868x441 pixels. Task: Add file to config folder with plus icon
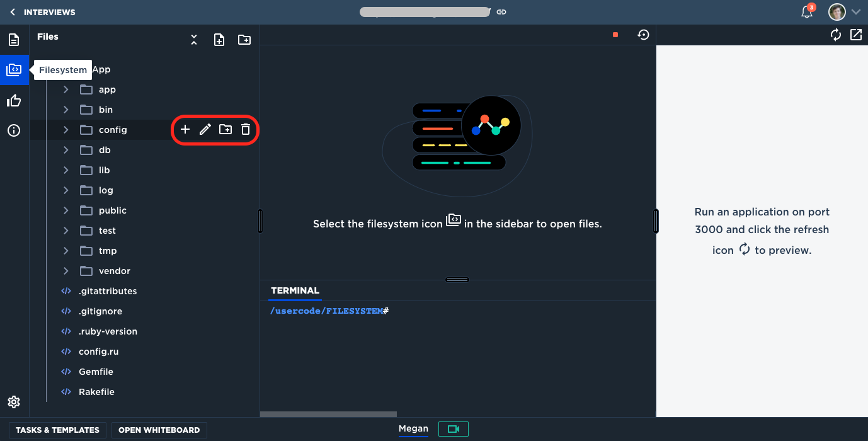click(x=185, y=130)
